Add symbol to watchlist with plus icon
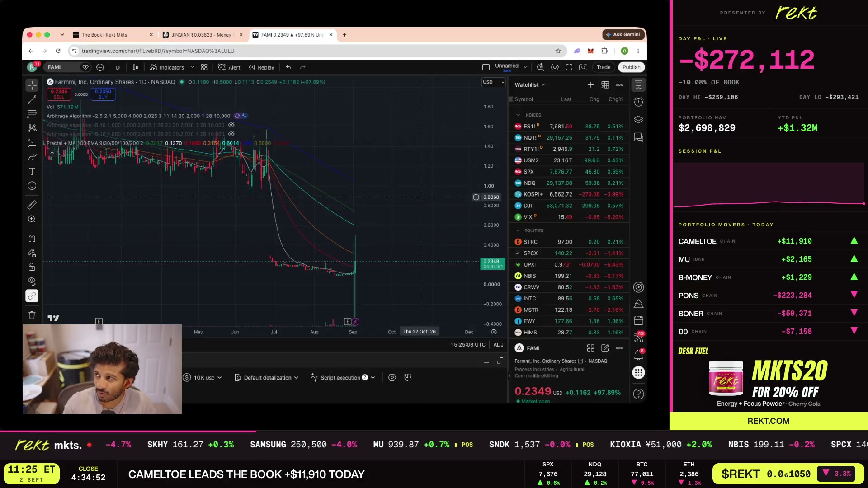This screenshot has height=488, width=868. click(590, 85)
